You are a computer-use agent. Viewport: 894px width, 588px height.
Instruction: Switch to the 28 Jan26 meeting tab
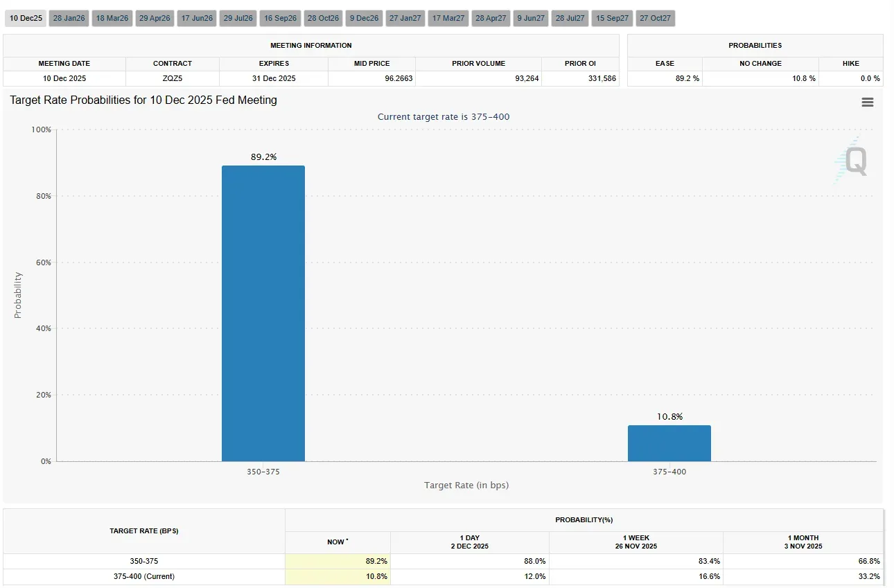tap(69, 19)
